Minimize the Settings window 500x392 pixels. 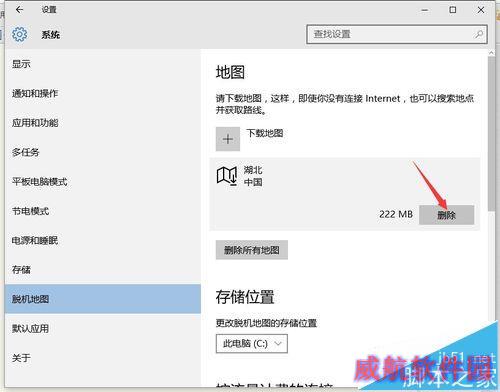click(425, 10)
